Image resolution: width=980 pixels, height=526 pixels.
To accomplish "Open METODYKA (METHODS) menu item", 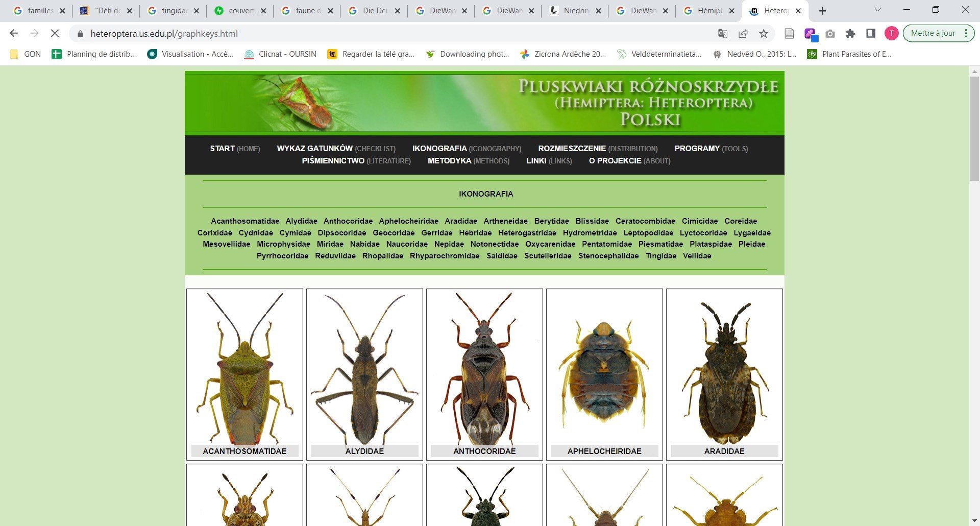I will point(469,161).
